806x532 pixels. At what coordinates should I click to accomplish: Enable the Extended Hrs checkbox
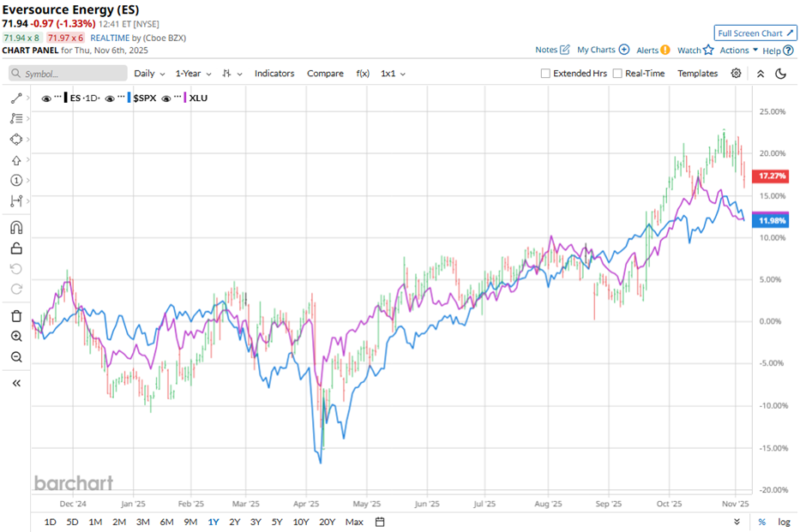(x=545, y=74)
